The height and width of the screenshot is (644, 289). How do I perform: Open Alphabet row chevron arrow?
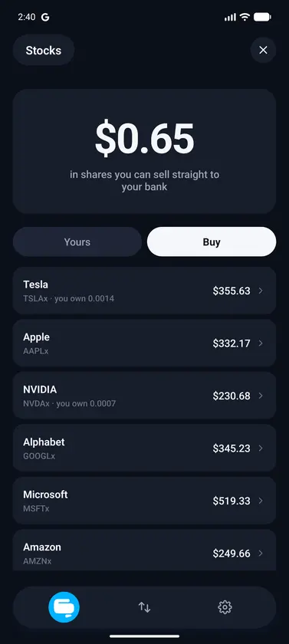coord(261,448)
